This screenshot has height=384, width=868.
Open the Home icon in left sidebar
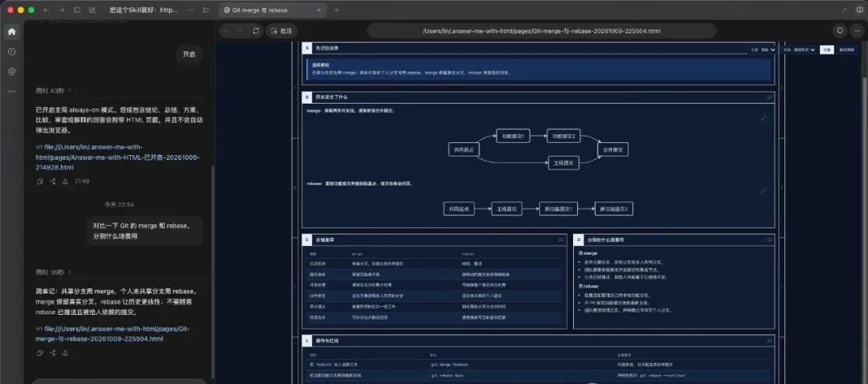(x=11, y=31)
